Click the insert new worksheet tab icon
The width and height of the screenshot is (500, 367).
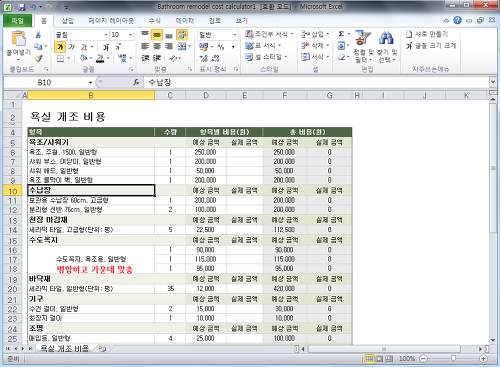click(102, 349)
